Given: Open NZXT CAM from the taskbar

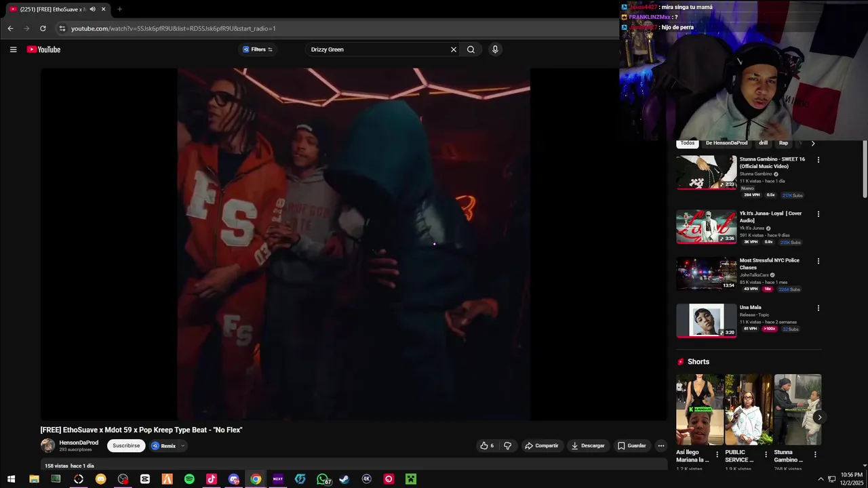Looking at the screenshot, I should pos(278,479).
